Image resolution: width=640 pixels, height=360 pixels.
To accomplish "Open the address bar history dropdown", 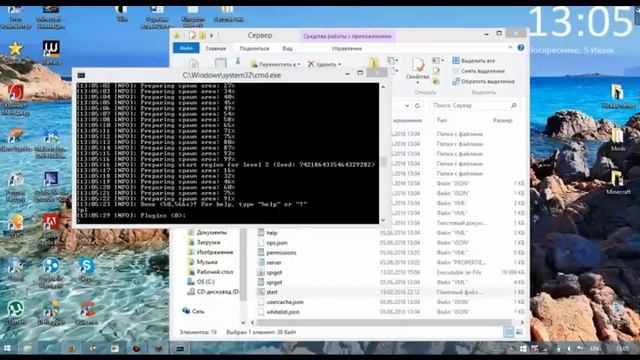I will pos(407,106).
